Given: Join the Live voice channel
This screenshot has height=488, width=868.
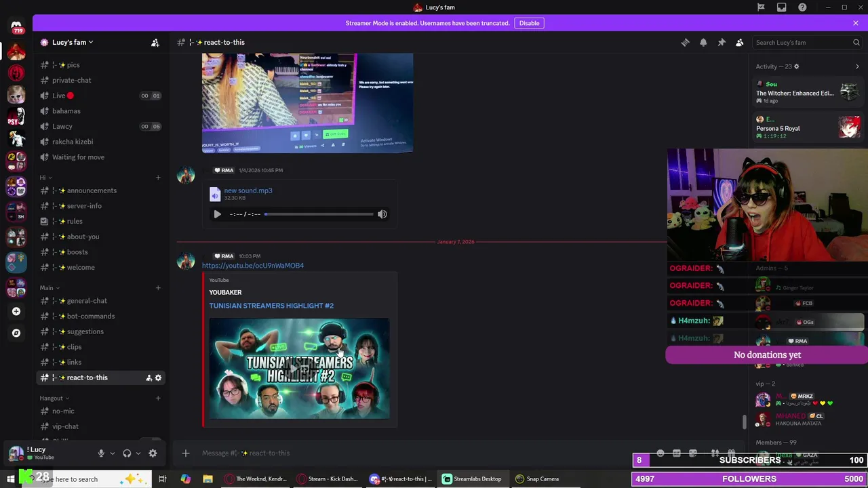Looking at the screenshot, I should pos(100,96).
